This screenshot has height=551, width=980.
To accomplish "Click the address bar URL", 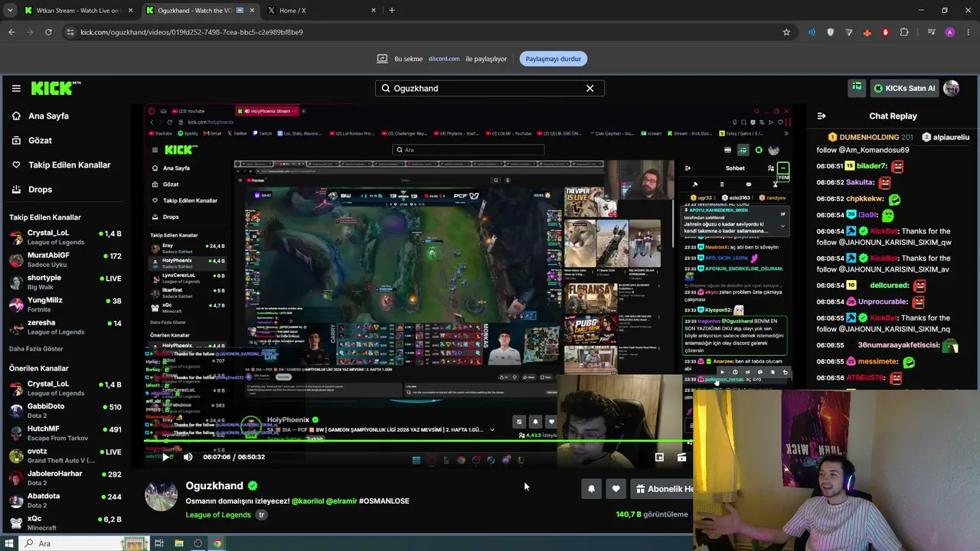I will (x=191, y=32).
